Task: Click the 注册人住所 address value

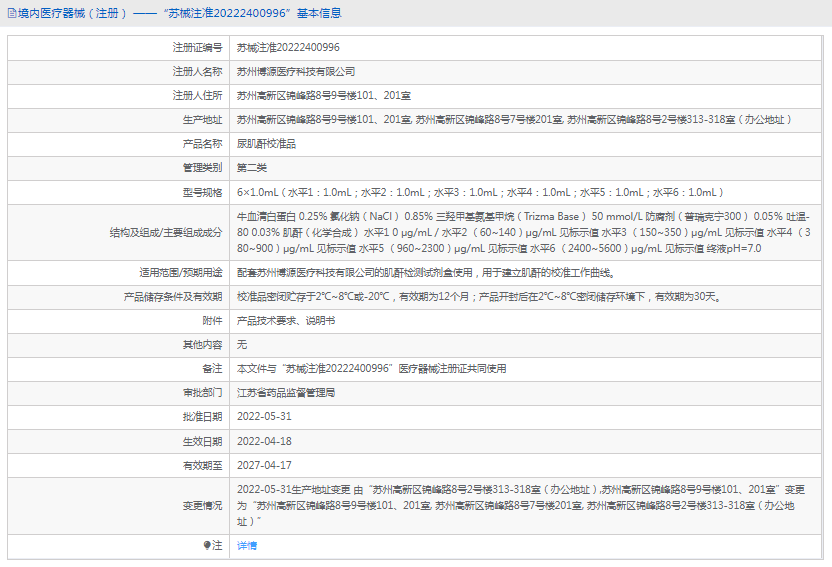Action: click(x=324, y=95)
